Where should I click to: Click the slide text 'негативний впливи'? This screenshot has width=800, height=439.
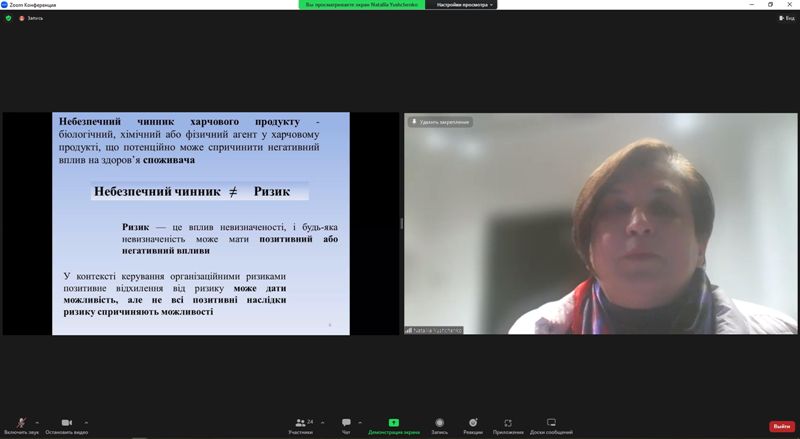(x=166, y=251)
